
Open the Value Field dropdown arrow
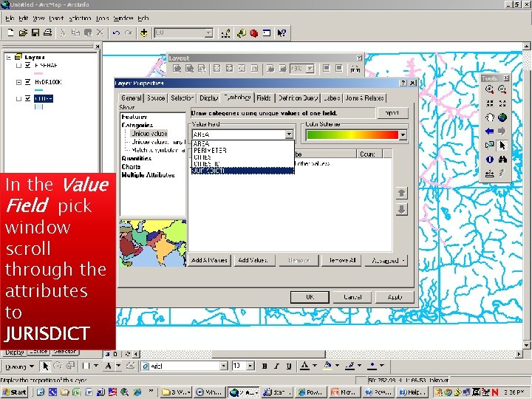pos(289,134)
